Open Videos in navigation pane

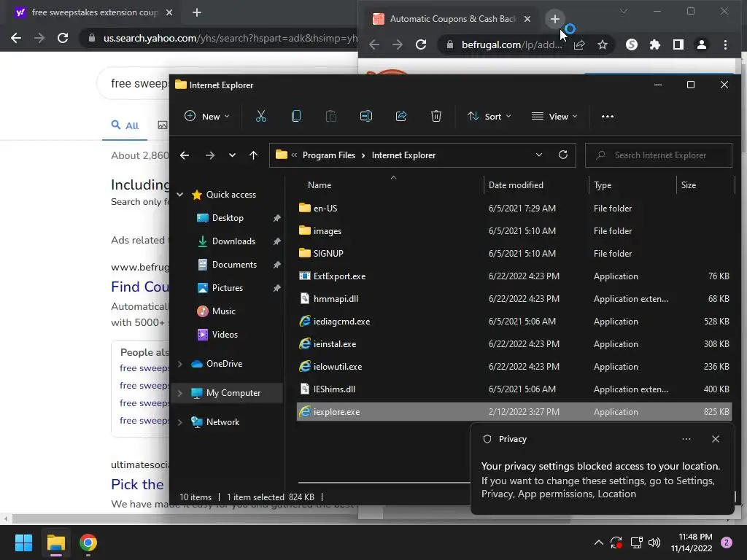click(x=225, y=335)
